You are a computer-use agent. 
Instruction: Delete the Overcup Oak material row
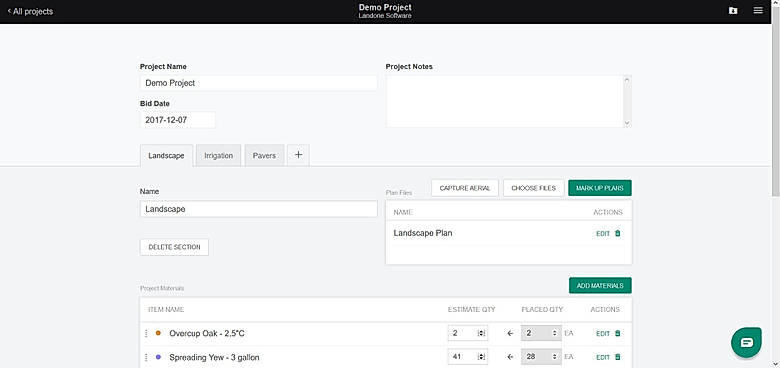[x=617, y=333]
